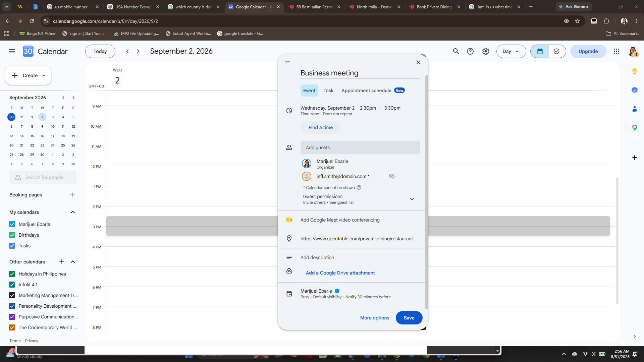Image resolution: width=644 pixels, height=362 pixels.
Task: Click the Google Drive attachment icon
Action: (x=289, y=271)
